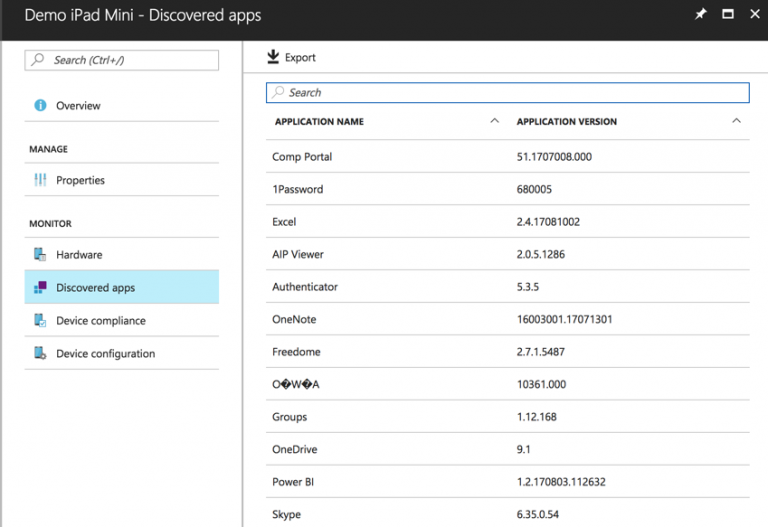Click version 9.1

523,449
